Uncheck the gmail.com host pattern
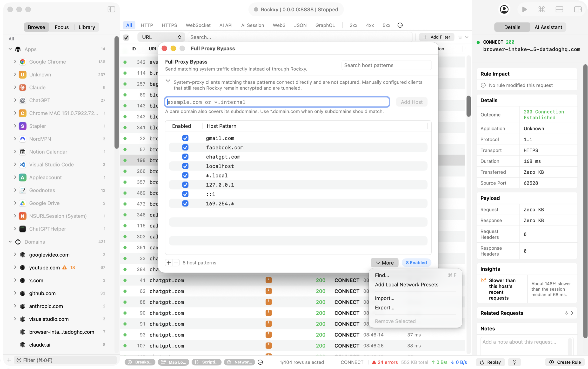Viewport: 588px width, 369px height. pyautogui.click(x=185, y=138)
